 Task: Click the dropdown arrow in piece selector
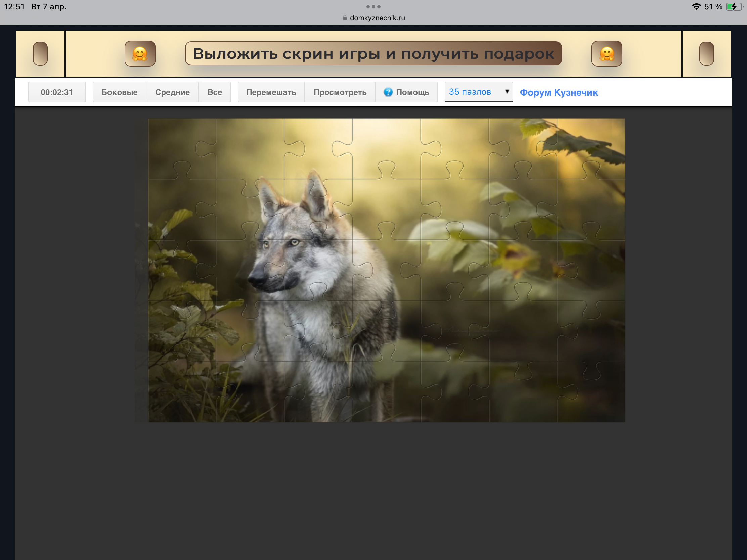coord(507,91)
